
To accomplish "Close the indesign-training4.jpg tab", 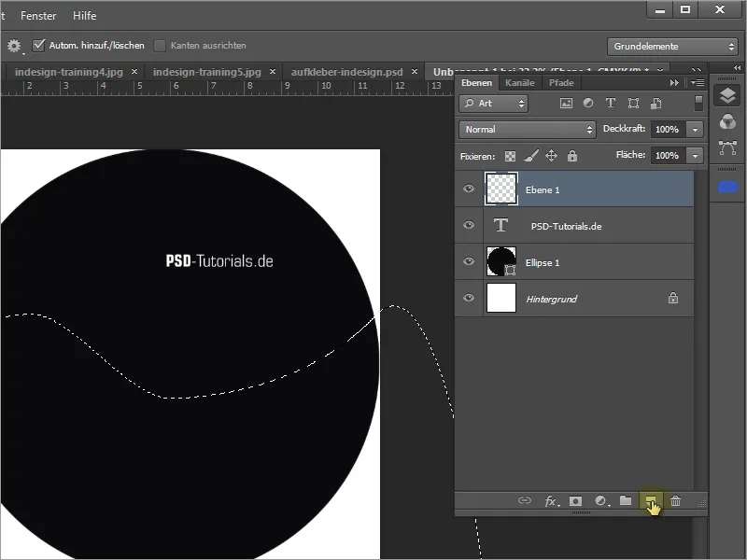I will 134,72.
